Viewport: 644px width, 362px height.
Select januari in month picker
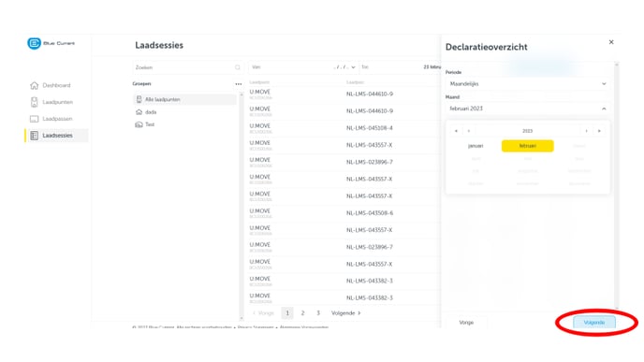coord(476,146)
